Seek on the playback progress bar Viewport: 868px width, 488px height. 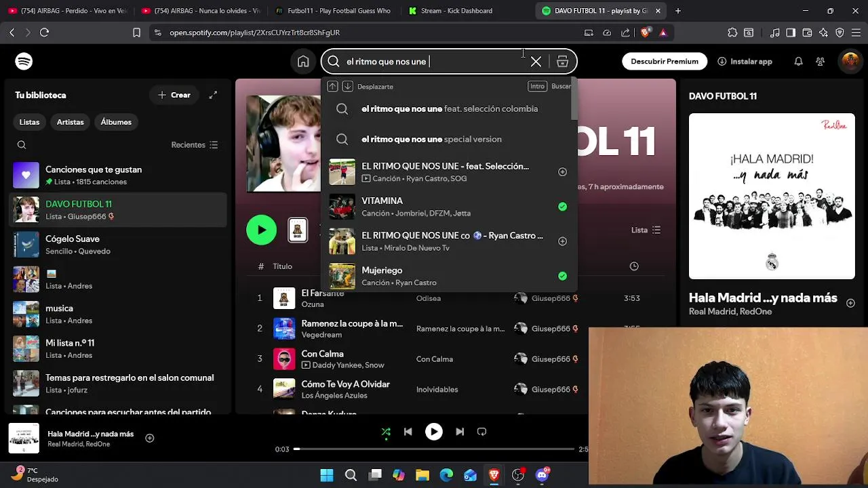coord(434,449)
